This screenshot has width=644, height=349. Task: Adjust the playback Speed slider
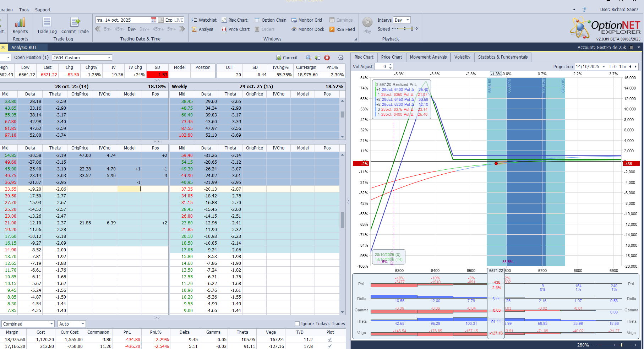(x=405, y=29)
